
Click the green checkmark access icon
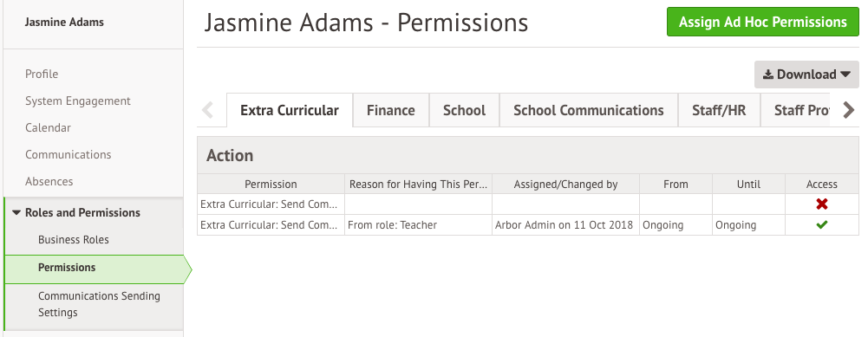pyautogui.click(x=821, y=224)
